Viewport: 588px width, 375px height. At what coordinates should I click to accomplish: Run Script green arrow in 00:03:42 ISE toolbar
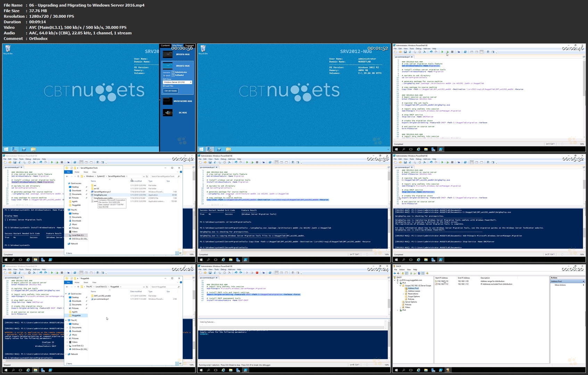click(x=52, y=162)
